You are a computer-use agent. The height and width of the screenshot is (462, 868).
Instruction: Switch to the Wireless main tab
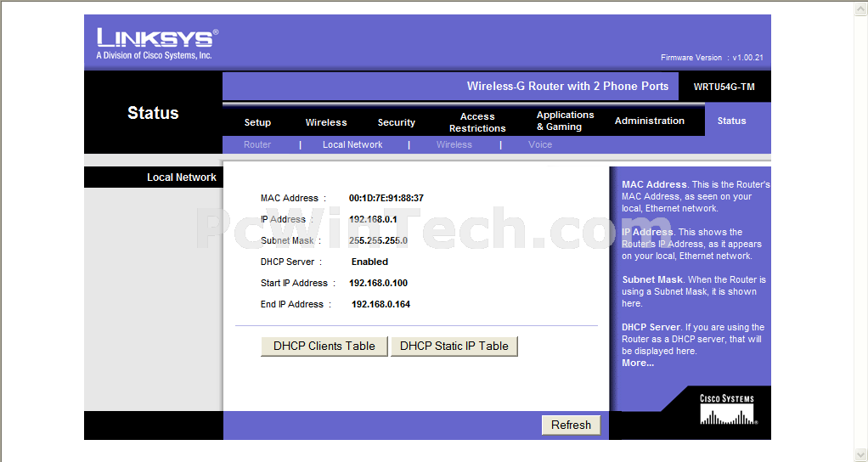(326, 122)
